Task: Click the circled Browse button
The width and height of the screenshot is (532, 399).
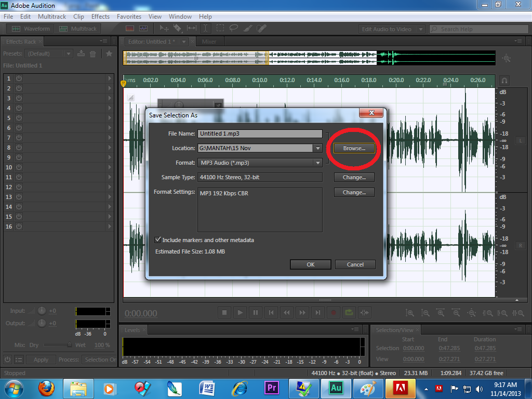Action: click(x=353, y=148)
